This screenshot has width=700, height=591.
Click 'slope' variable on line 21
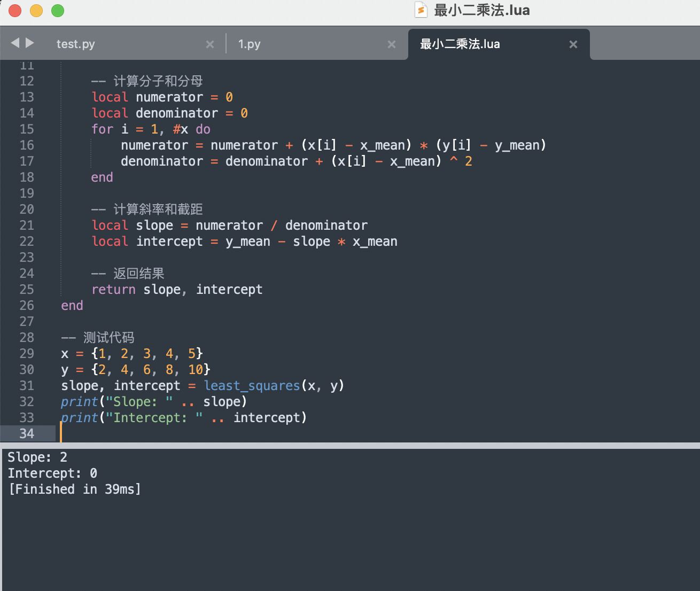[155, 225]
